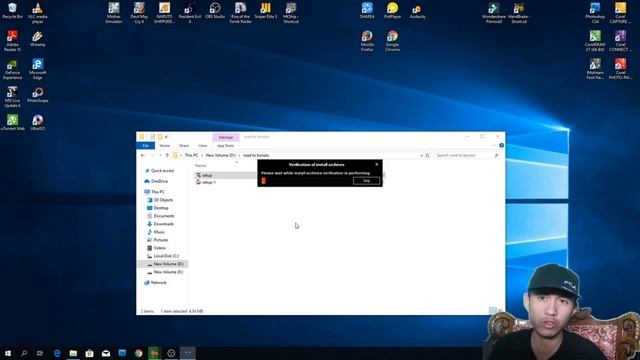The width and height of the screenshot is (640, 360).
Task: Select Network in navigation pane
Action: [155, 282]
